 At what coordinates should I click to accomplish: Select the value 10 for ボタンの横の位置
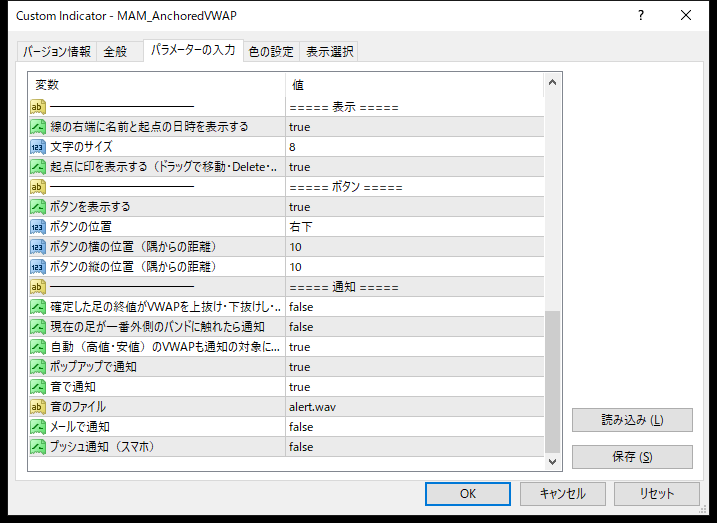415,247
